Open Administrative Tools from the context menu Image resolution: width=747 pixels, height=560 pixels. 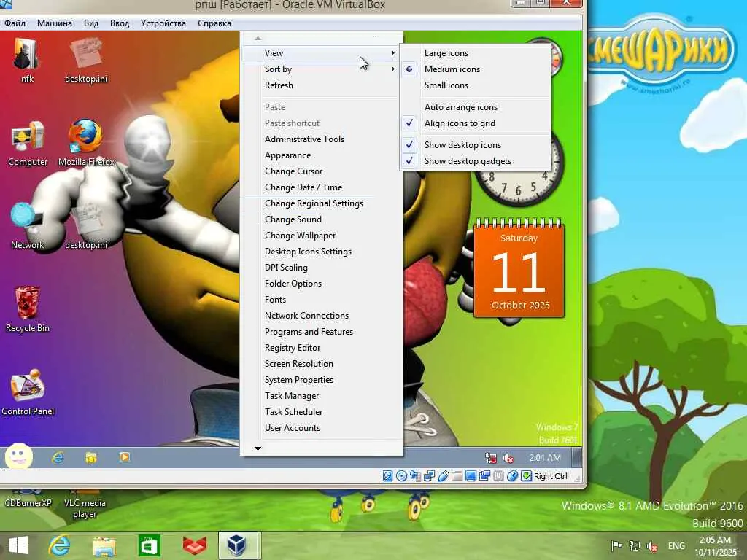(x=321, y=139)
